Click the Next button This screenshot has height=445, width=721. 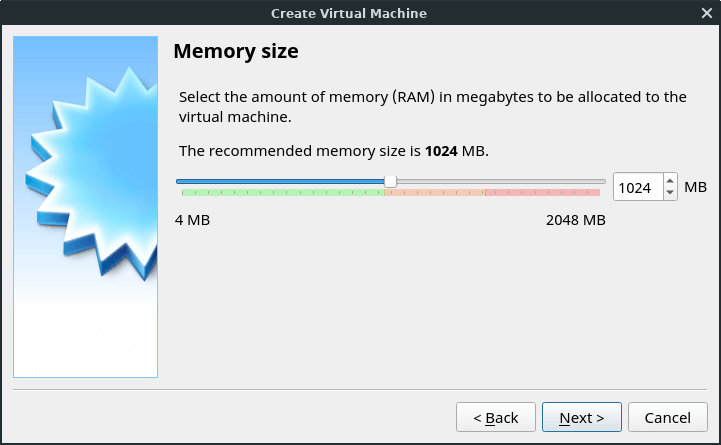[582, 417]
